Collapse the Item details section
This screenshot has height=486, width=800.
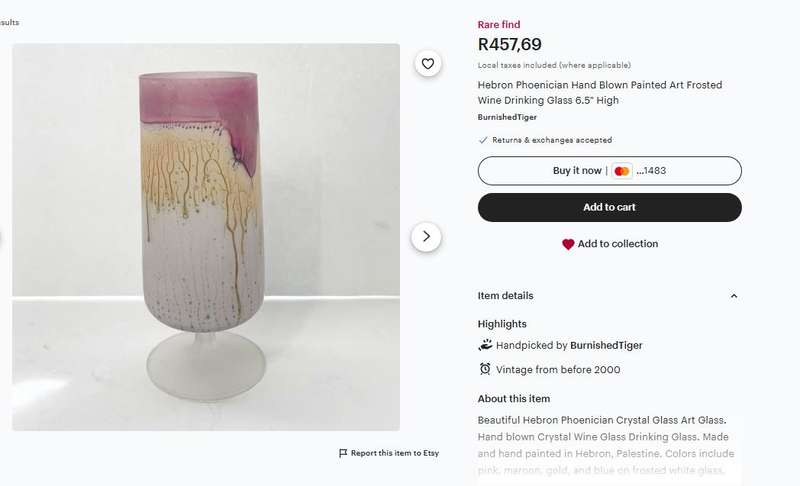pyautogui.click(x=734, y=296)
